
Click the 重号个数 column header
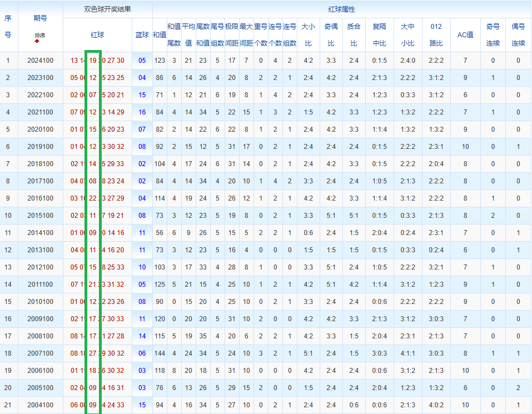[261, 35]
